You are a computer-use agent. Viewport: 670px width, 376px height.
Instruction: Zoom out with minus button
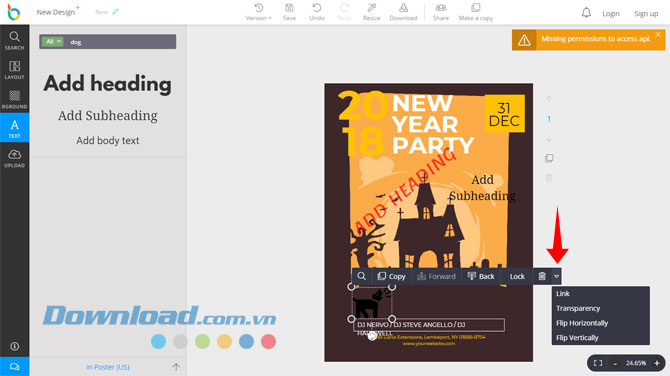click(x=615, y=364)
